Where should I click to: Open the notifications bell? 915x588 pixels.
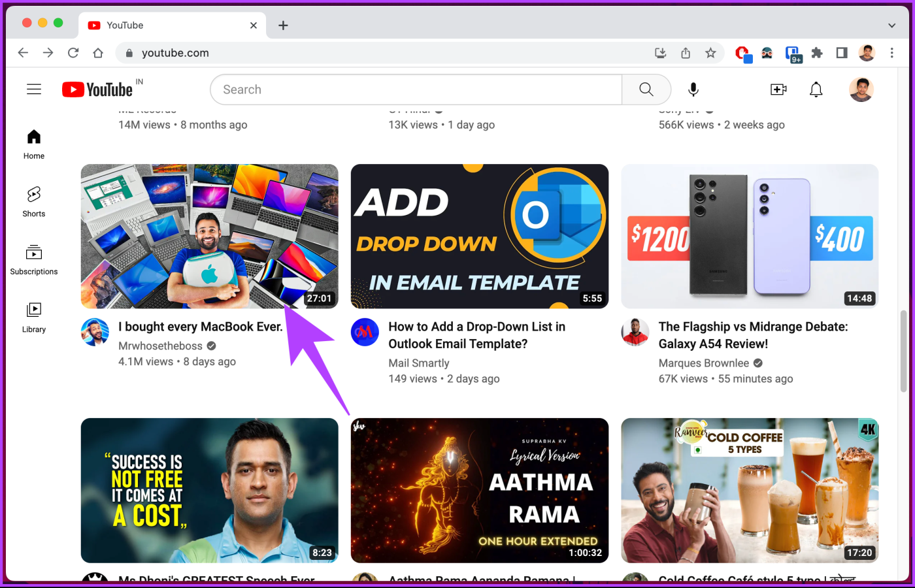click(x=816, y=90)
